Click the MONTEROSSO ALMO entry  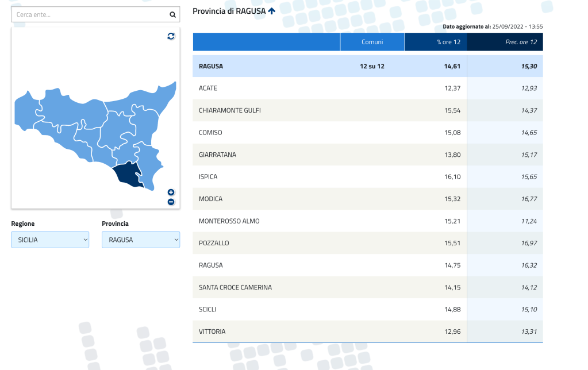point(229,221)
